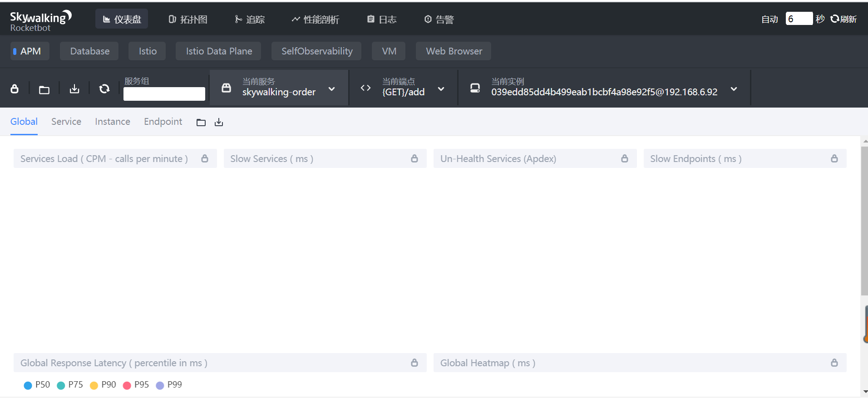
Task: Open the 拓扑图 topology tab
Action: click(188, 19)
